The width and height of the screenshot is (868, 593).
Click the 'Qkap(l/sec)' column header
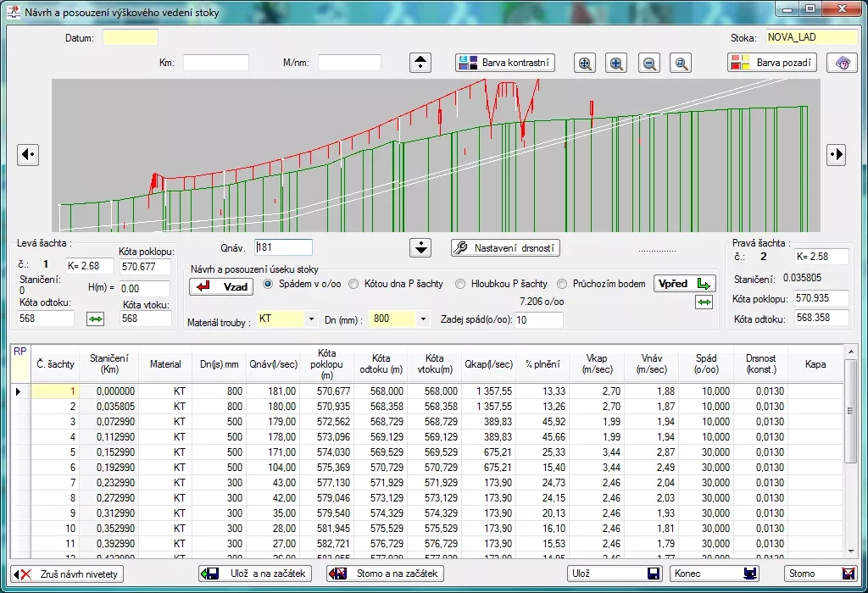point(488,364)
